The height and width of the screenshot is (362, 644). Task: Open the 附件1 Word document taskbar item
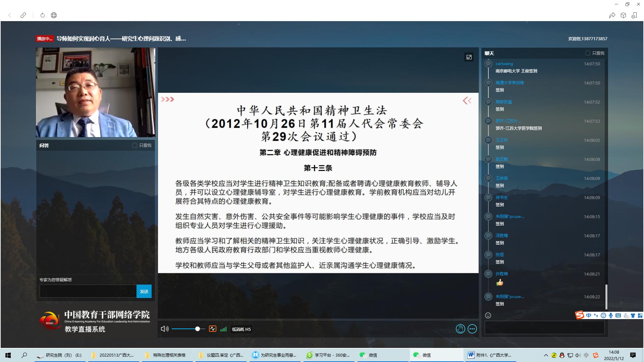pos(490,355)
